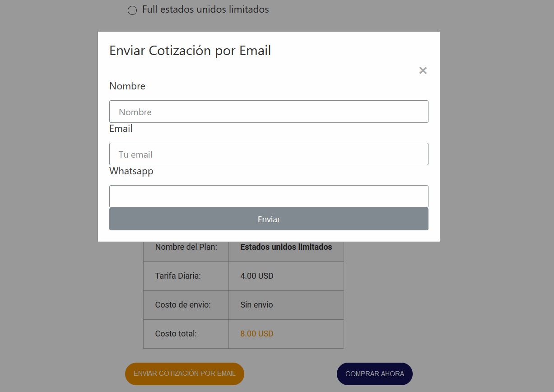Click the Estados unidos limitados plan name cell
Image resolution: width=554 pixels, height=392 pixels.
pos(286,247)
